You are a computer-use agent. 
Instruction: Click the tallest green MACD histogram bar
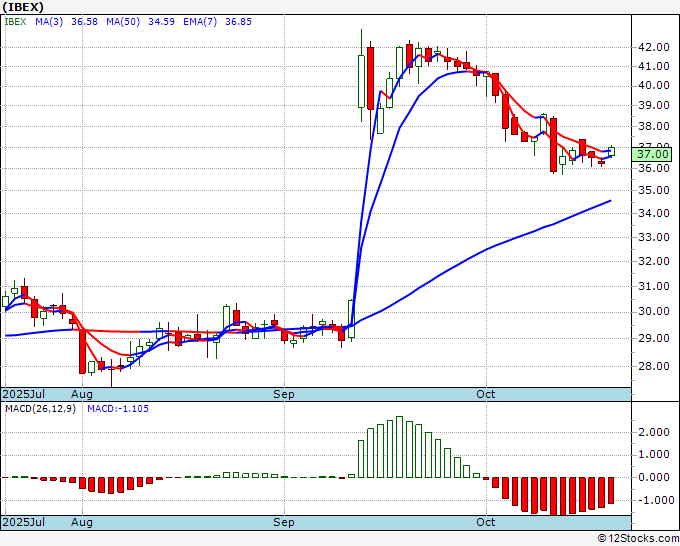[399, 447]
